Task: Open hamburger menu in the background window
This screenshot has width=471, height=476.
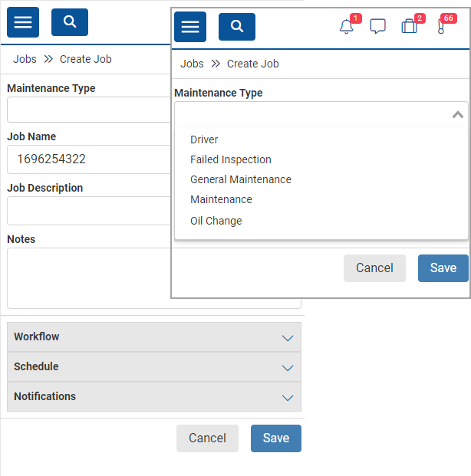Action: pos(23,22)
